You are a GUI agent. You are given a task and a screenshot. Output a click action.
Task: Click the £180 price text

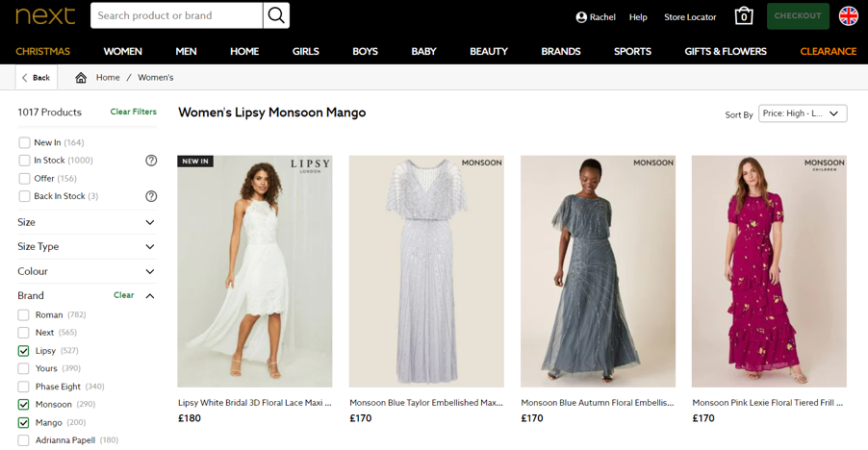[x=190, y=418]
